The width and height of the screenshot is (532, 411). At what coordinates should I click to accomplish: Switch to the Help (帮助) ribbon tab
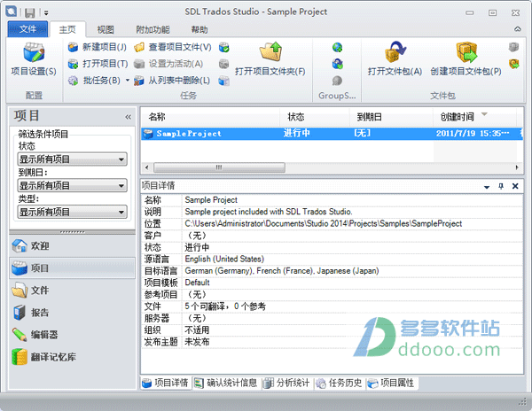coord(199,30)
